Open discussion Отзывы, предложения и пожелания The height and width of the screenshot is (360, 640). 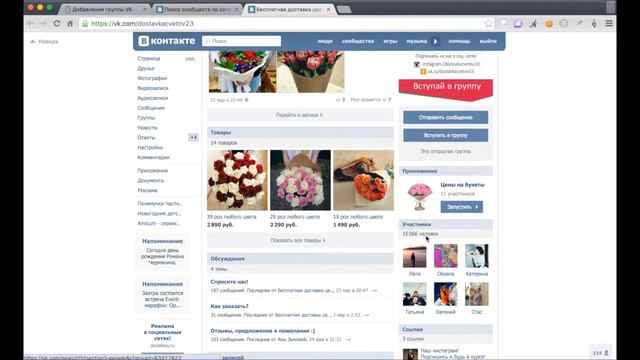tap(262, 331)
